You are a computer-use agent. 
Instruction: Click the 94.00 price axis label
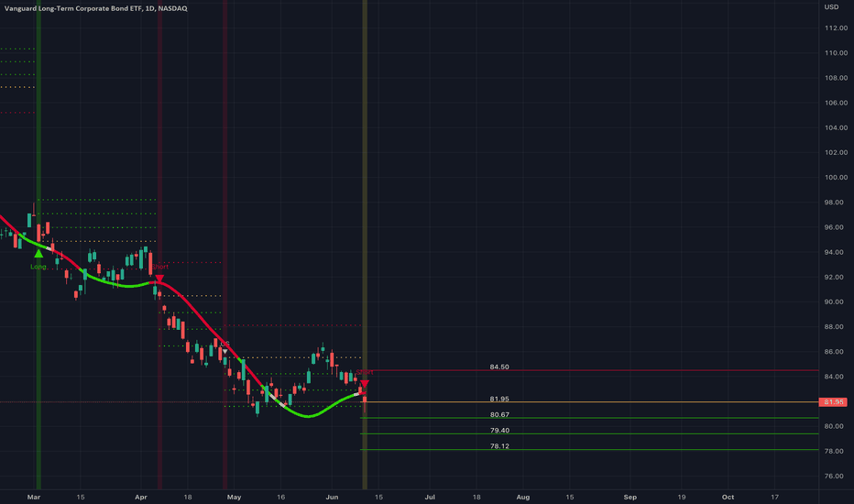coord(836,252)
